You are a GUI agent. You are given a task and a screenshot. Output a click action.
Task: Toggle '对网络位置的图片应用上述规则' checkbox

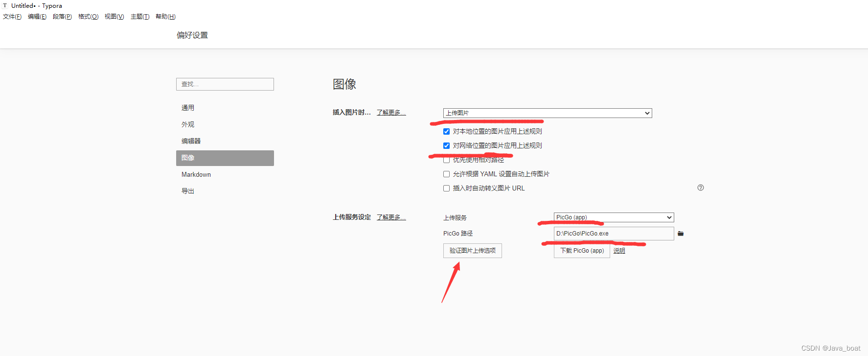coord(446,145)
